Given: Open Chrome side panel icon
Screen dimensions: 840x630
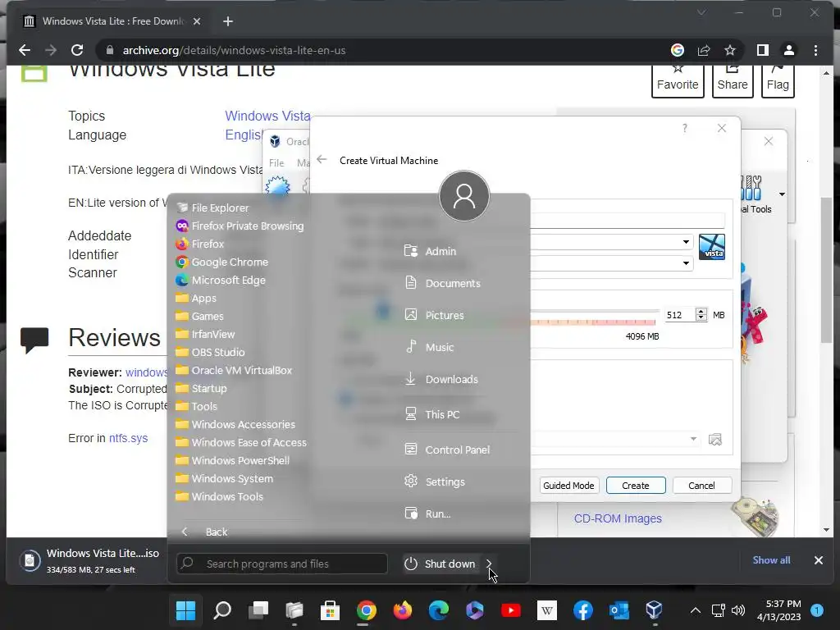Looking at the screenshot, I should click(762, 50).
